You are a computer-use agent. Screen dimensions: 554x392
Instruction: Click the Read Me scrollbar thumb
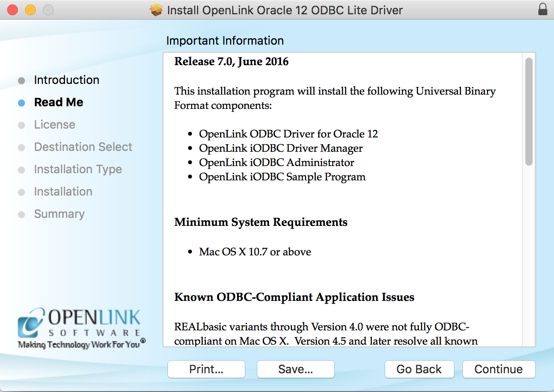(529, 112)
